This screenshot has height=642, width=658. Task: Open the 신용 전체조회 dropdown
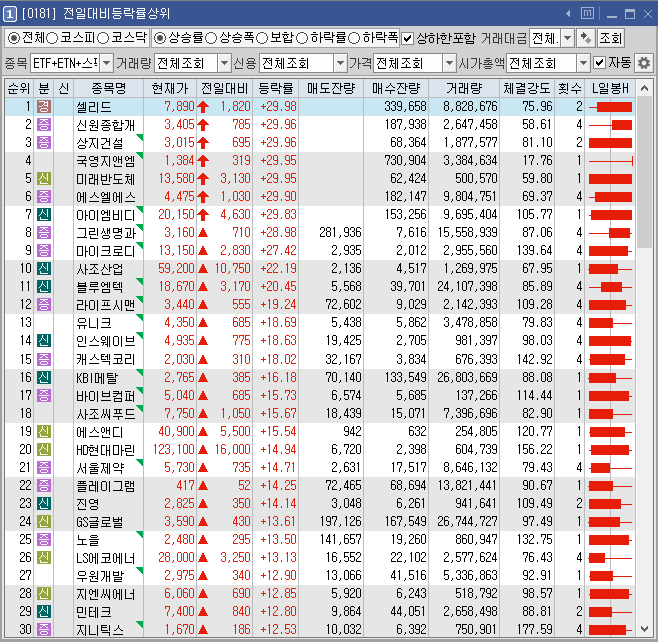pyautogui.click(x=339, y=63)
